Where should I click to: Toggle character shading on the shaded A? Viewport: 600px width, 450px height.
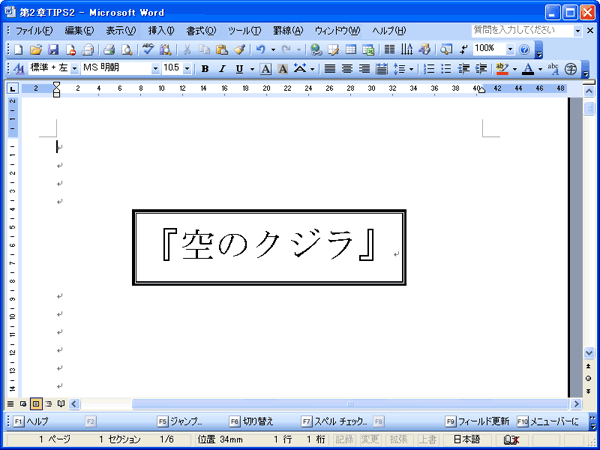(x=282, y=69)
